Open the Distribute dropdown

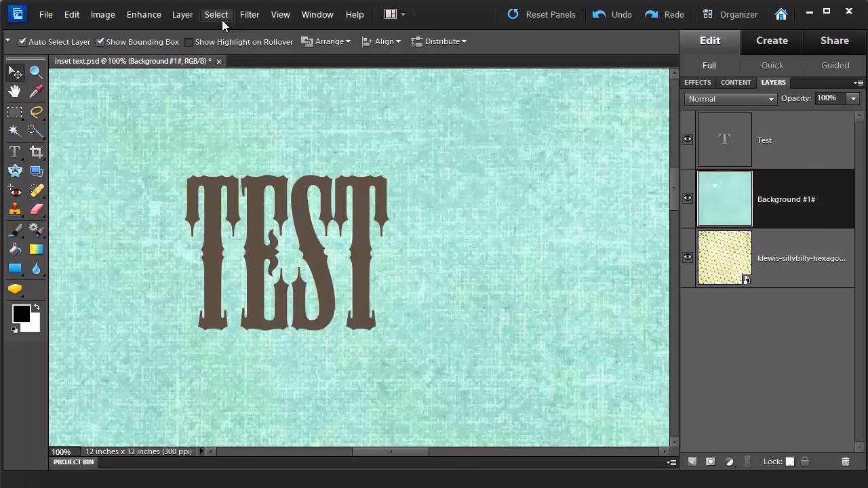[438, 41]
